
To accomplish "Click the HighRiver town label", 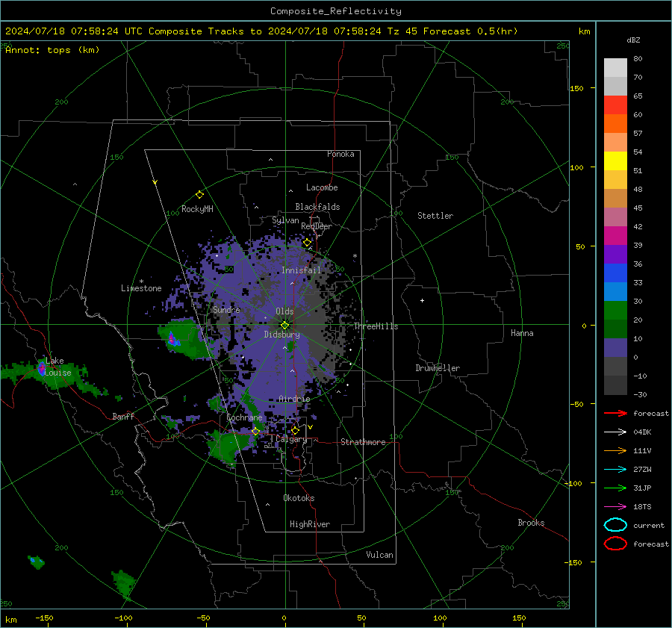I will (x=310, y=524).
